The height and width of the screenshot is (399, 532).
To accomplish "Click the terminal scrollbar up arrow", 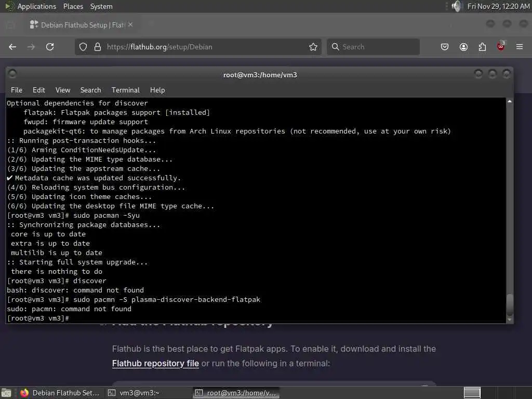I will pyautogui.click(x=510, y=101).
